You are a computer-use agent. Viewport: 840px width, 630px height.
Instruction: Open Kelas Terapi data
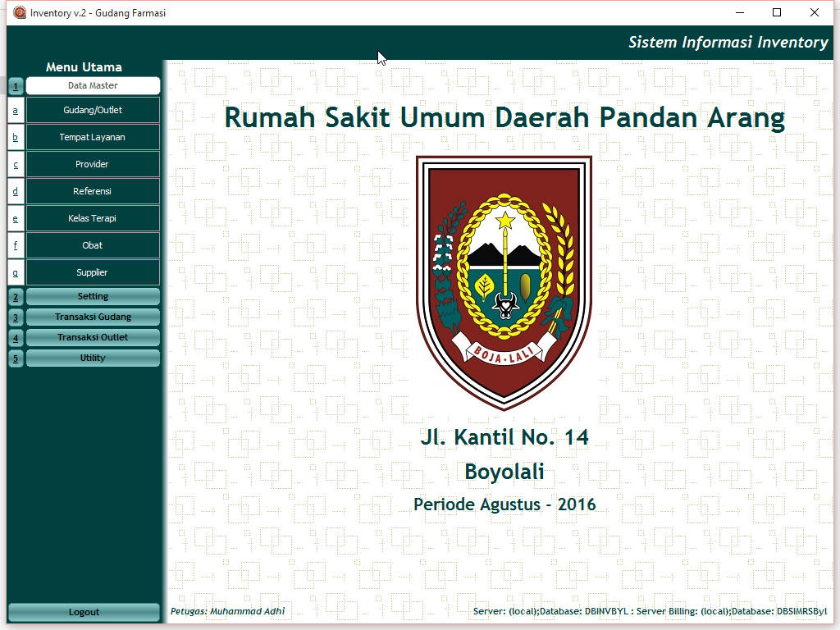click(x=93, y=218)
